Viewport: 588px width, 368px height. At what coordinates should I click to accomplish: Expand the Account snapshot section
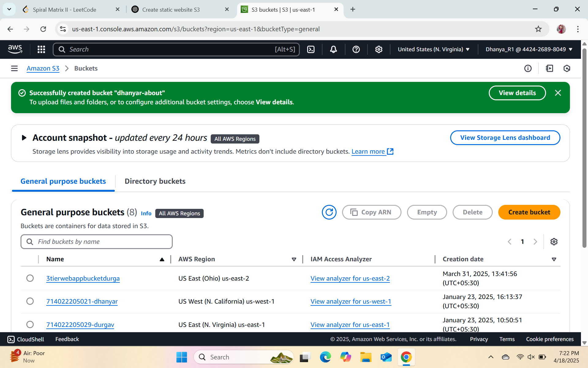coord(24,138)
